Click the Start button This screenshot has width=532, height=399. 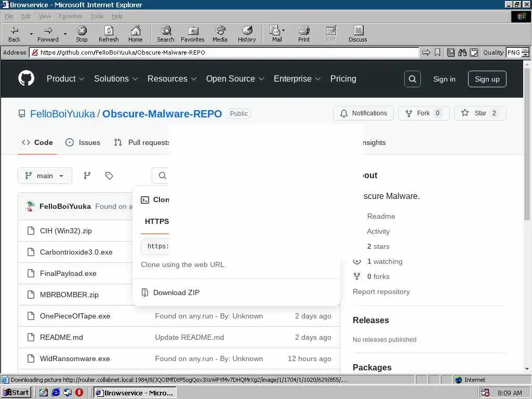(x=16, y=393)
